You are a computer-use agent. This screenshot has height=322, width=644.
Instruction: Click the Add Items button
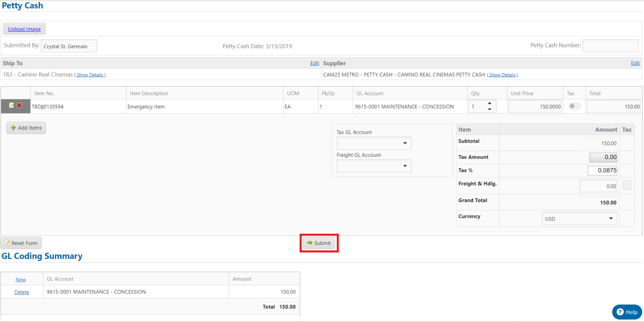pyautogui.click(x=26, y=128)
